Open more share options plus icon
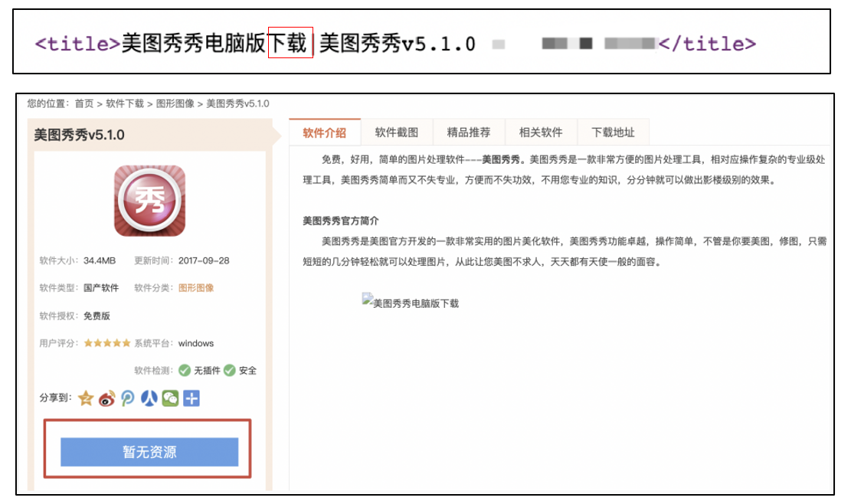Viewport: 851px width, 504px height. point(191,398)
